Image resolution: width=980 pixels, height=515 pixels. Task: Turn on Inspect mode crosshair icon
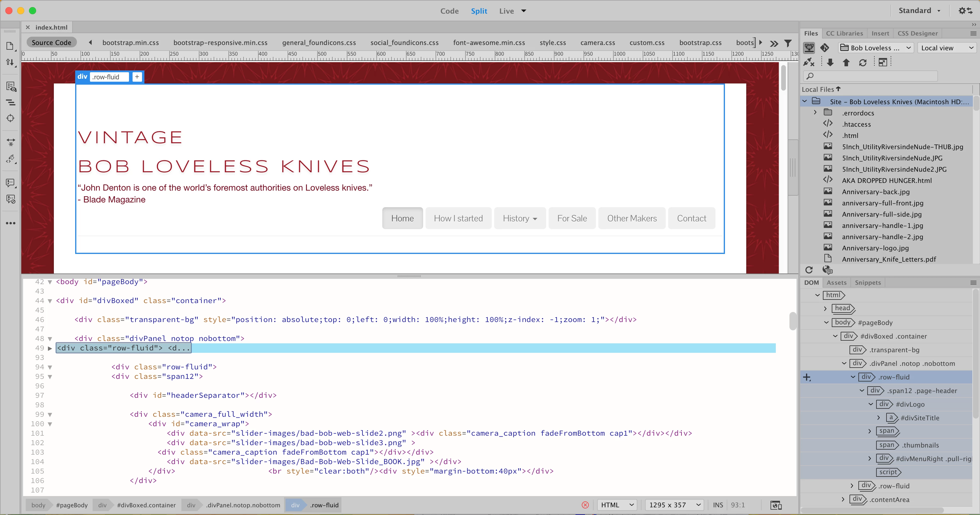pyautogui.click(x=11, y=118)
